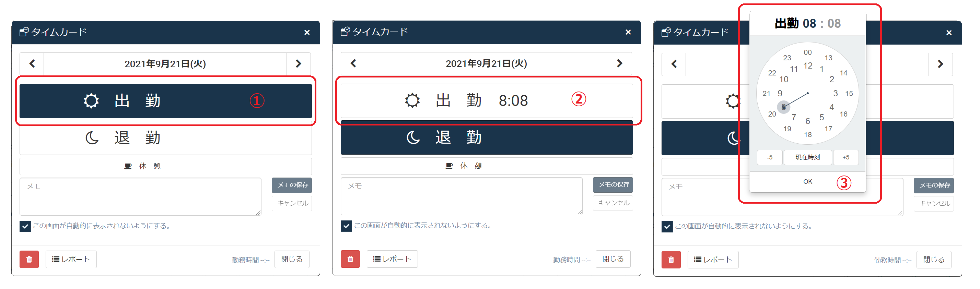980x289 pixels.
Task: Click red trash delete icon in first panel
Action: (x=29, y=259)
